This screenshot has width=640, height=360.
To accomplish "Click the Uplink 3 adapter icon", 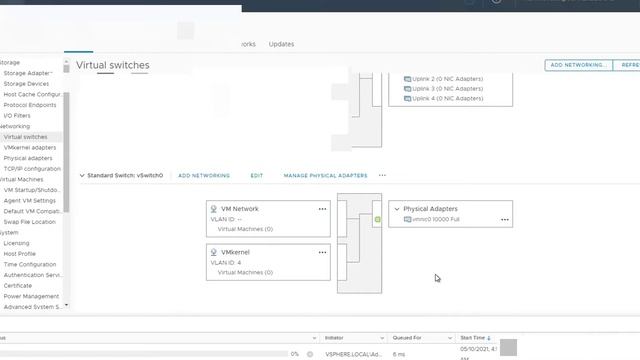I will coord(407,89).
